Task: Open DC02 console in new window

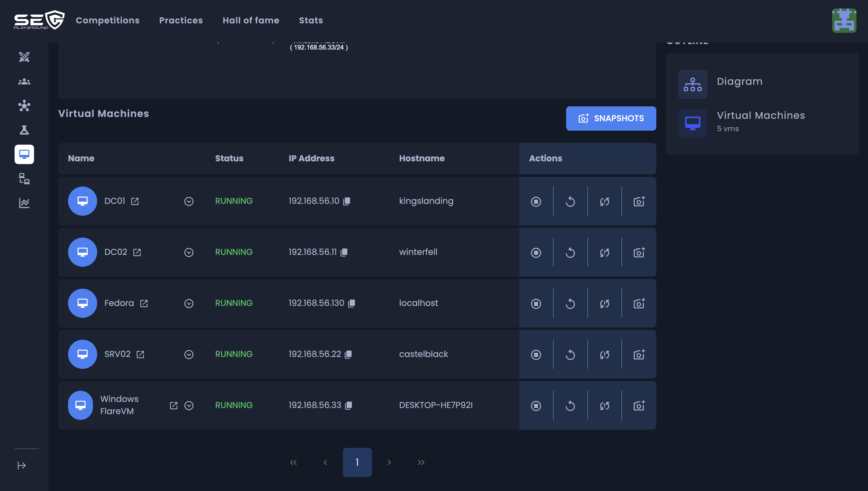Action: 137,252
